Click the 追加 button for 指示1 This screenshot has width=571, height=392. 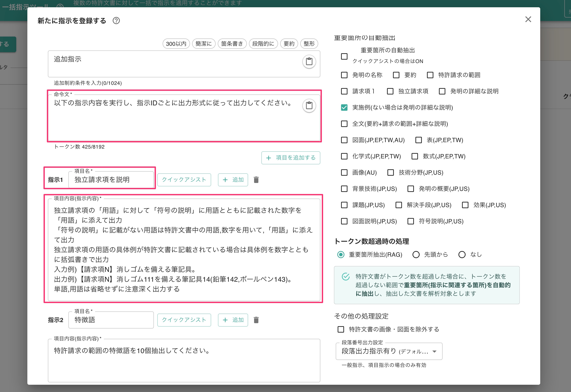(233, 180)
